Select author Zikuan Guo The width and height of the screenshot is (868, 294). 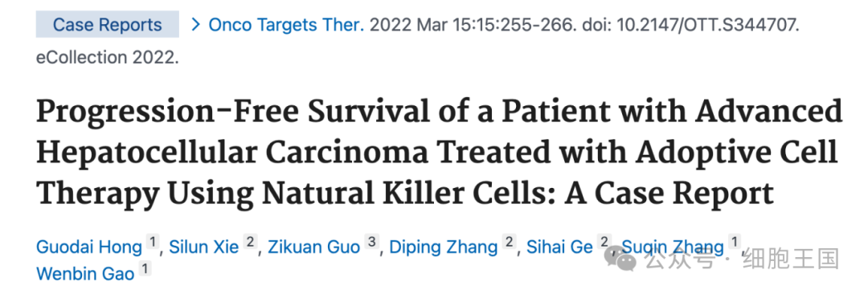click(314, 247)
